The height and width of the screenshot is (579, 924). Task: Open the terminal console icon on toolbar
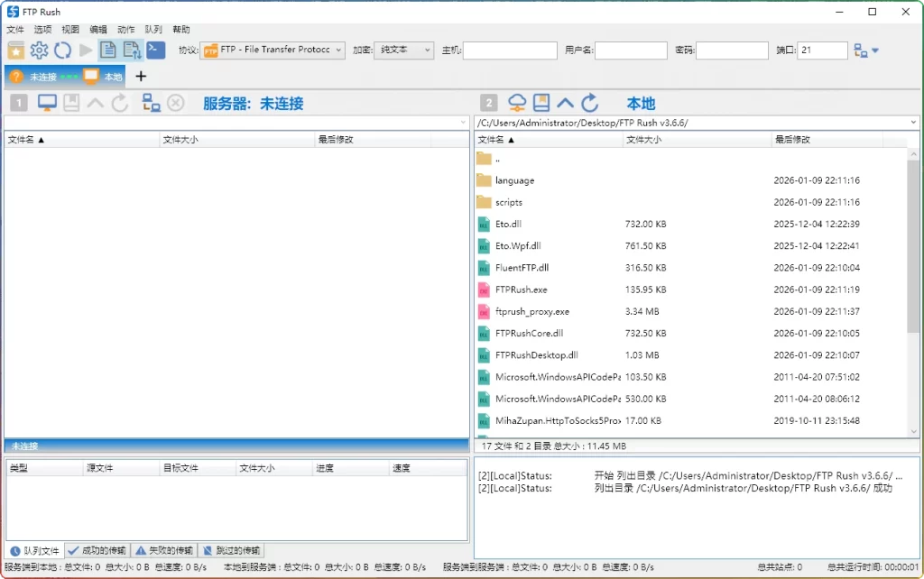tap(154, 50)
